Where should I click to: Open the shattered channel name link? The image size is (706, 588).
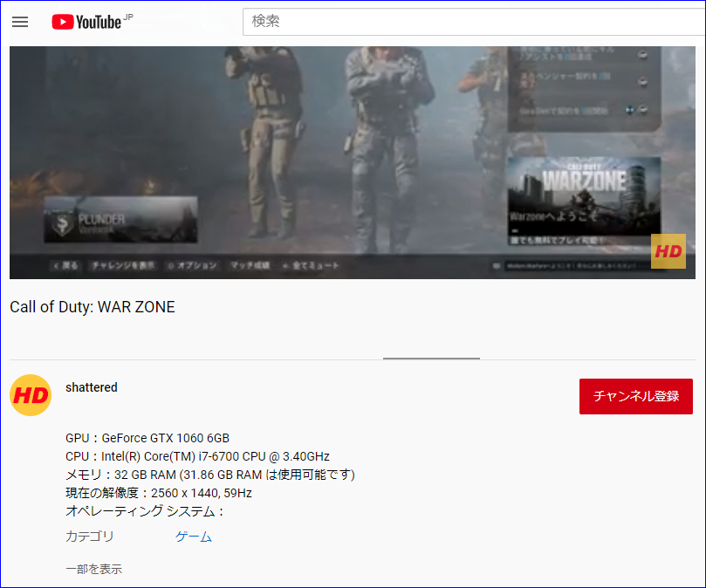point(92,387)
